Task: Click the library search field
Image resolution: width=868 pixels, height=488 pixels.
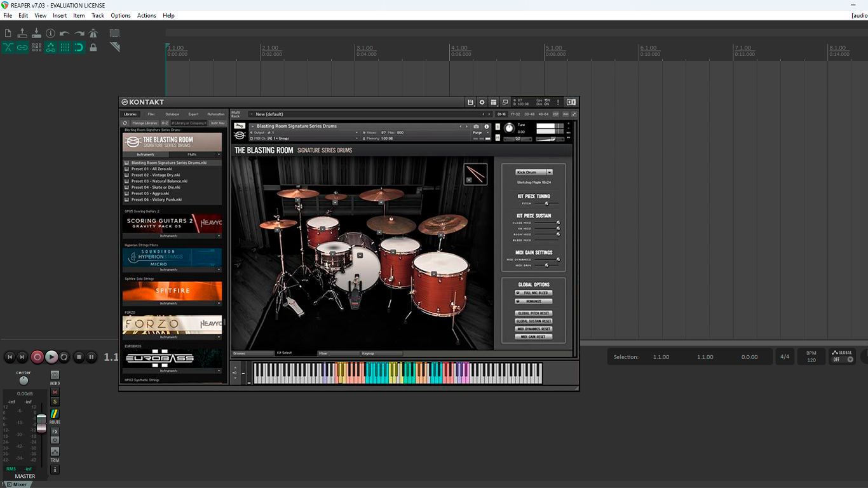Action: click(x=189, y=123)
